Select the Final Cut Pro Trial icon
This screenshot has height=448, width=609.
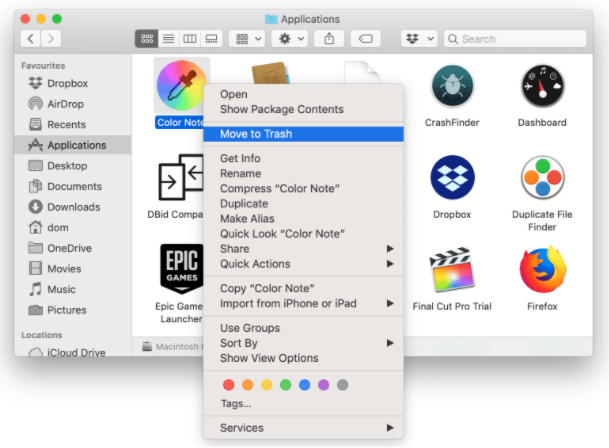click(452, 269)
